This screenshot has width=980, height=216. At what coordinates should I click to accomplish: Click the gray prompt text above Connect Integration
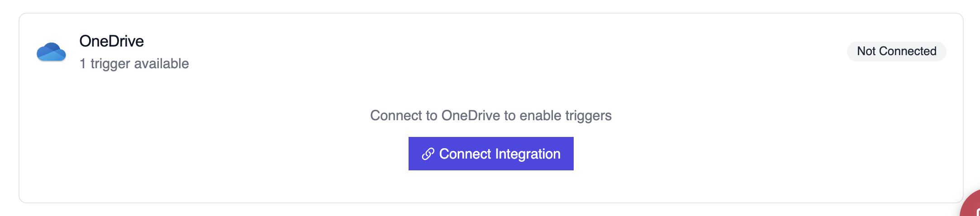coord(490,116)
